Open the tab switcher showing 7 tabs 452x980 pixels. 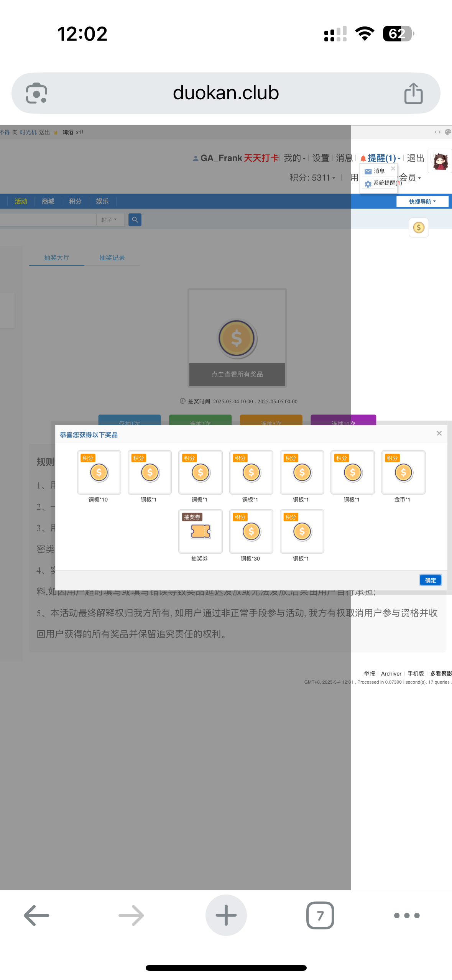coord(320,915)
